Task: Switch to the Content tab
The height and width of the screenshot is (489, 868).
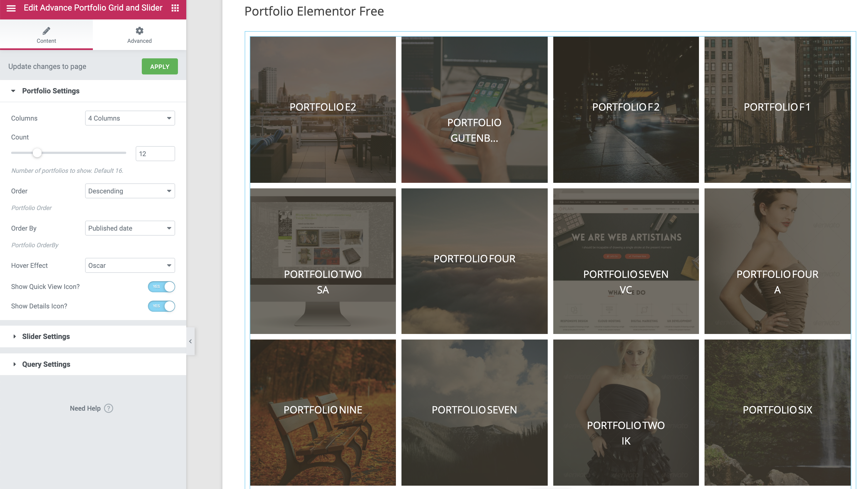Action: 46,35
